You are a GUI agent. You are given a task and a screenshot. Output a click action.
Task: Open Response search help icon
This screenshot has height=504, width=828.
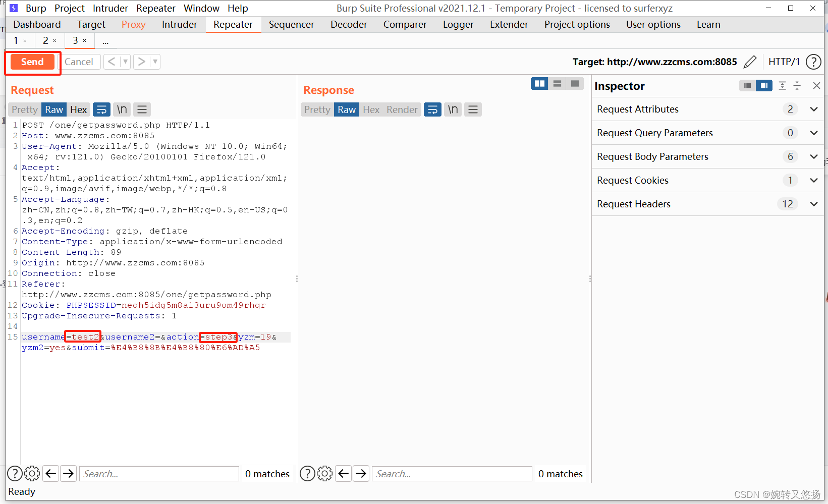tap(307, 473)
